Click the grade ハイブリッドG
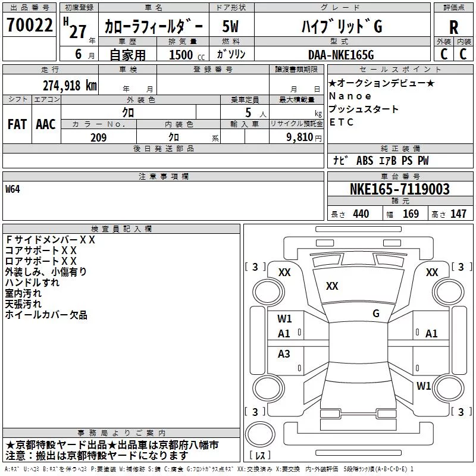This screenshot has width=476, height=476. [342, 26]
